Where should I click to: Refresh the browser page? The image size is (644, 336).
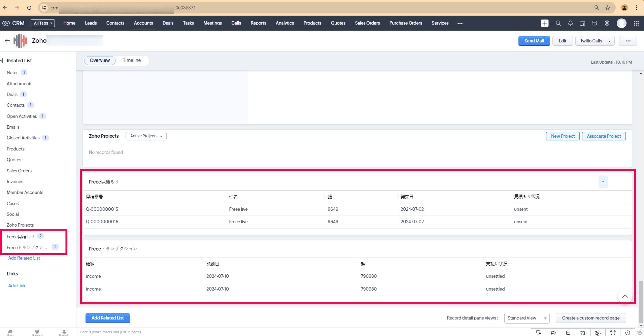click(x=29, y=8)
